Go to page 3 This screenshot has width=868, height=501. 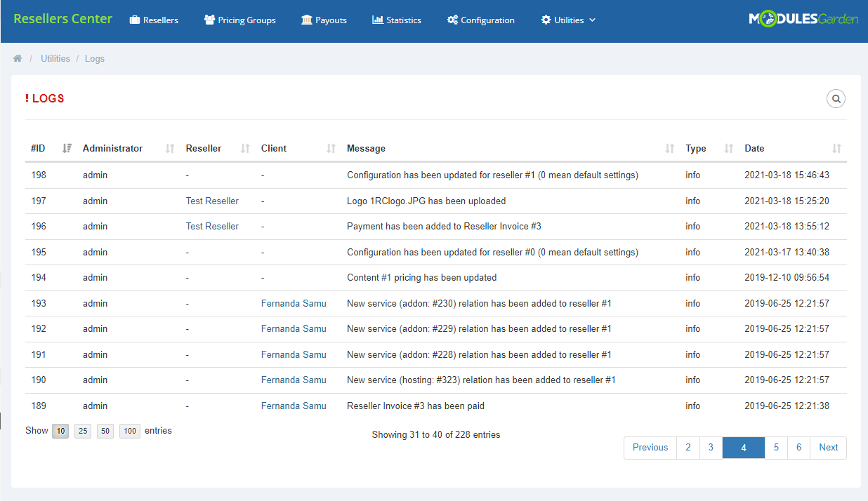click(711, 448)
